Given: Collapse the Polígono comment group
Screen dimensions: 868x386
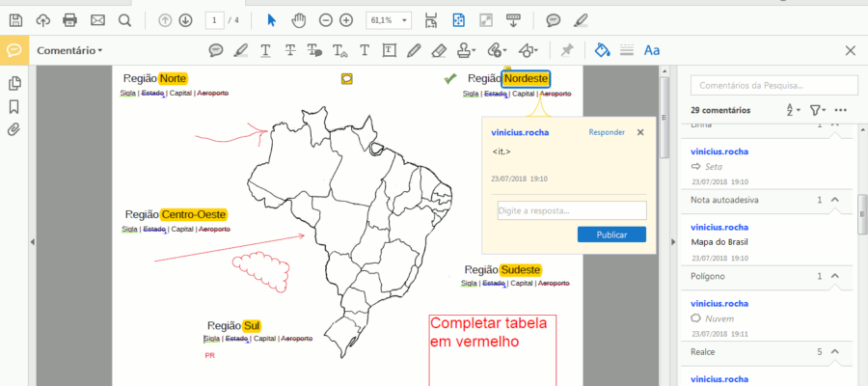Looking at the screenshot, I should click(835, 276).
